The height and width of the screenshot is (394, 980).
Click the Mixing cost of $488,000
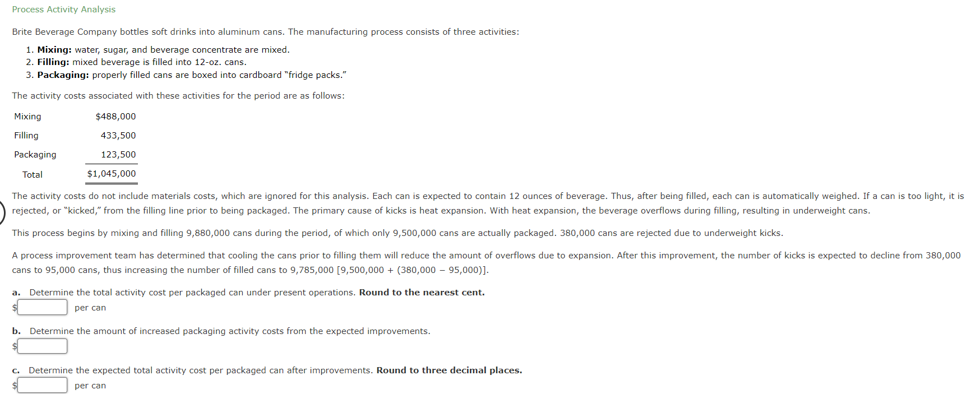[115, 116]
